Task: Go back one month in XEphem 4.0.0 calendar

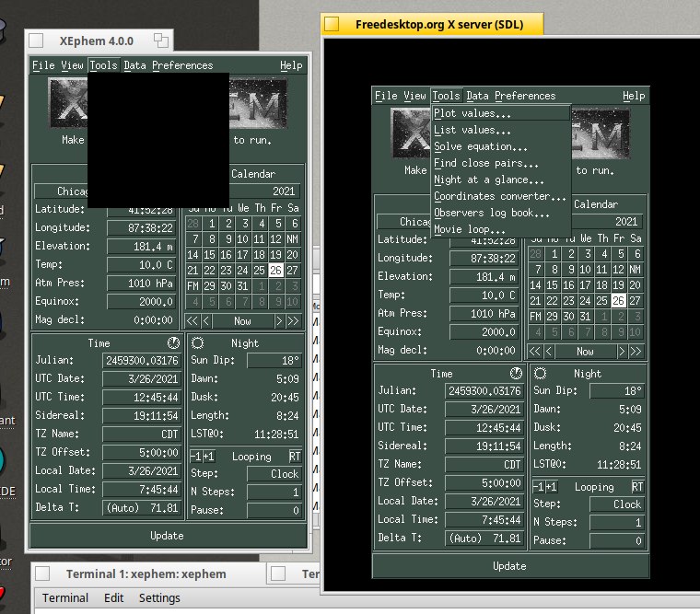Action: pos(205,321)
